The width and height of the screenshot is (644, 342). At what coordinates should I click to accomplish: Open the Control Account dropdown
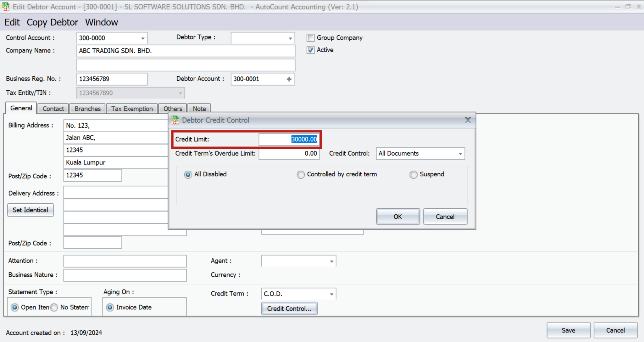point(143,38)
